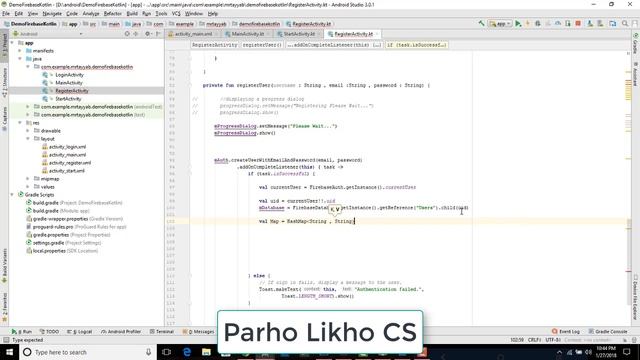The width and height of the screenshot is (640, 360).
Task: Open Task View on the taskbar
Action: (167, 352)
